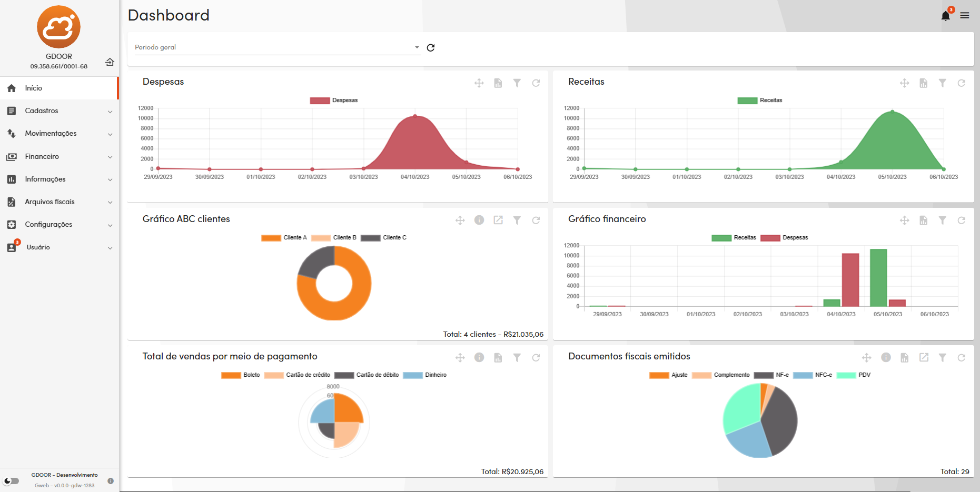Toggle the Receitas legend series in Receitas chart
Screen dimensions: 980x492
(x=760, y=101)
